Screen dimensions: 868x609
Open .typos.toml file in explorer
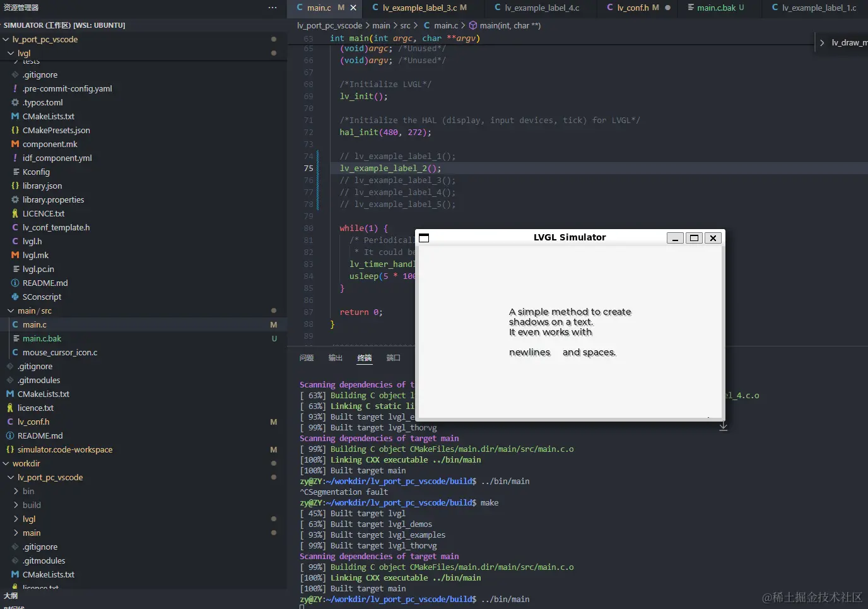43,102
